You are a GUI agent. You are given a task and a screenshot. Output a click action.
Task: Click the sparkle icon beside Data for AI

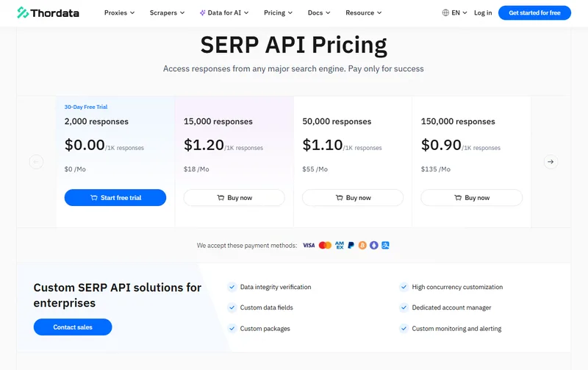point(203,13)
